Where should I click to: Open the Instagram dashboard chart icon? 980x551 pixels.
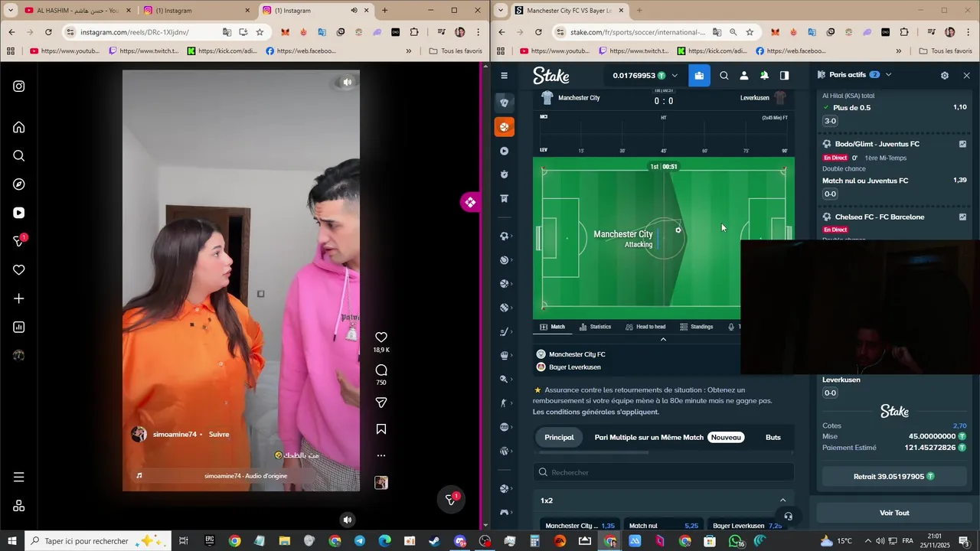tap(19, 328)
